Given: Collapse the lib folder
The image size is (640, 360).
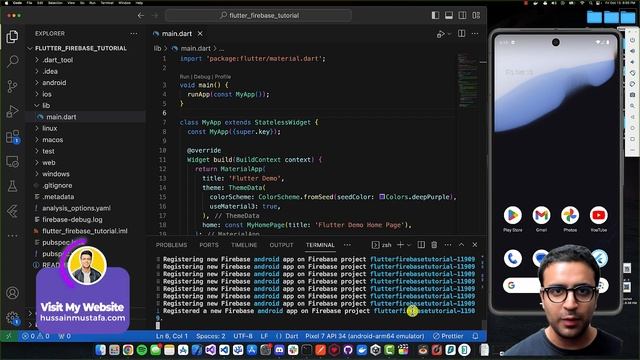Looking at the screenshot, I should (46, 105).
